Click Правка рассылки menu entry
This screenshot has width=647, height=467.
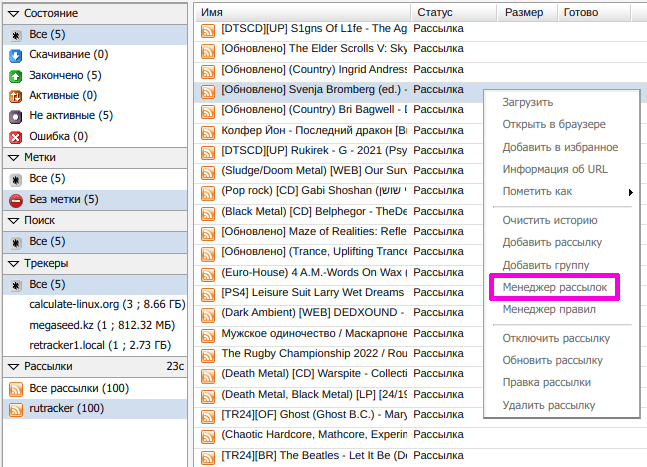tap(546, 382)
